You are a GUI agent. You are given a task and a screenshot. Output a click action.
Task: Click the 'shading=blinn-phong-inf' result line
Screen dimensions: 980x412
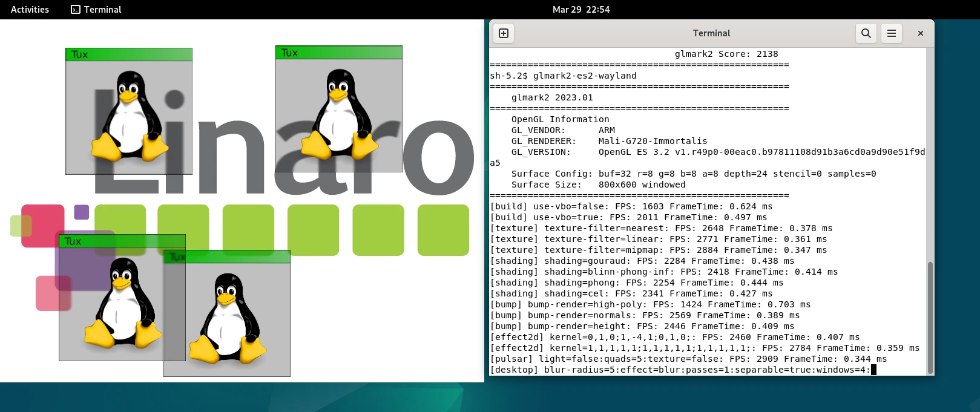point(664,272)
